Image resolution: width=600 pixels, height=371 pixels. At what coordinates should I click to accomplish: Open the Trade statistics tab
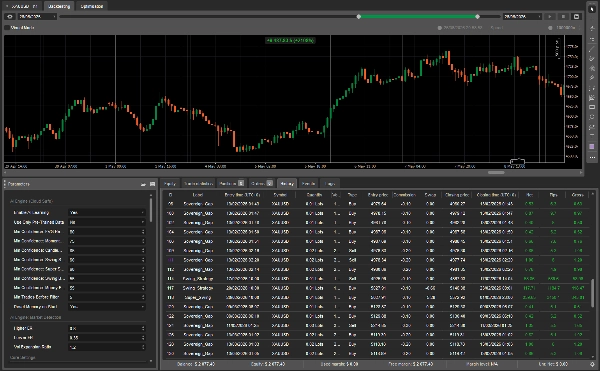tap(198, 184)
